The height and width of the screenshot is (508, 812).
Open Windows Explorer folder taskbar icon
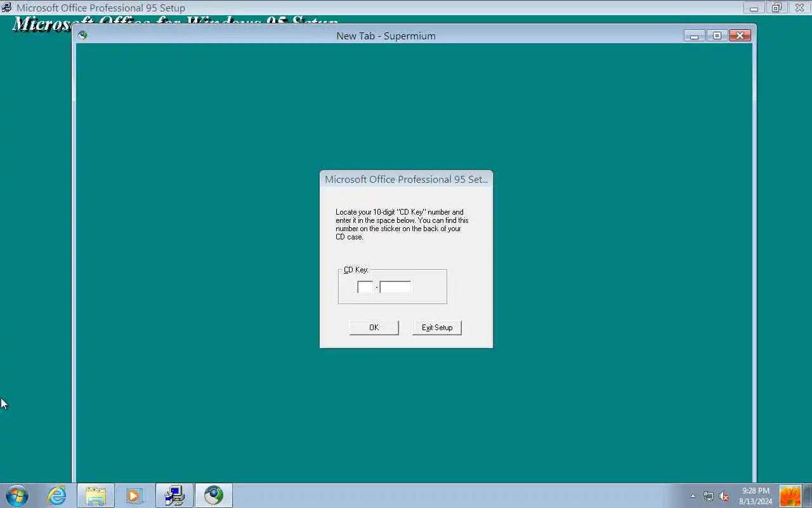(96, 495)
